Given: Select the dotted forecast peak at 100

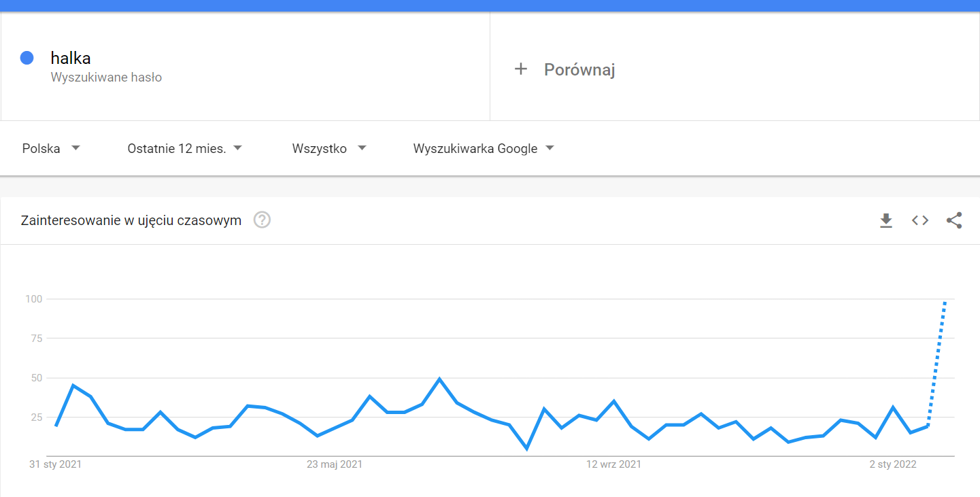Looking at the screenshot, I should tap(945, 301).
